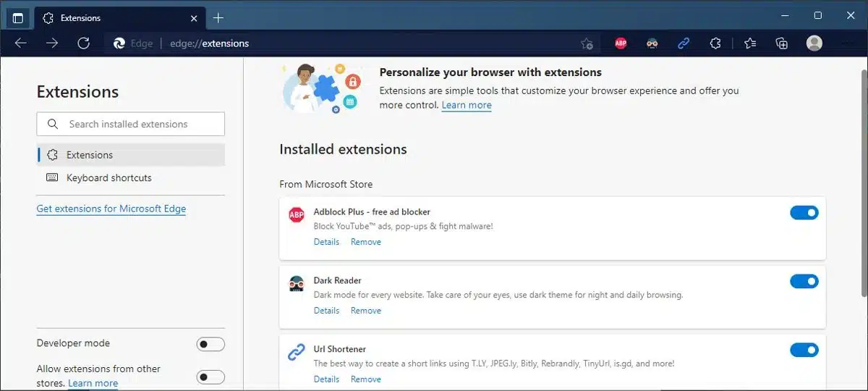Disable the Adblock Plus extension toggle
868x391 pixels.
tap(804, 212)
